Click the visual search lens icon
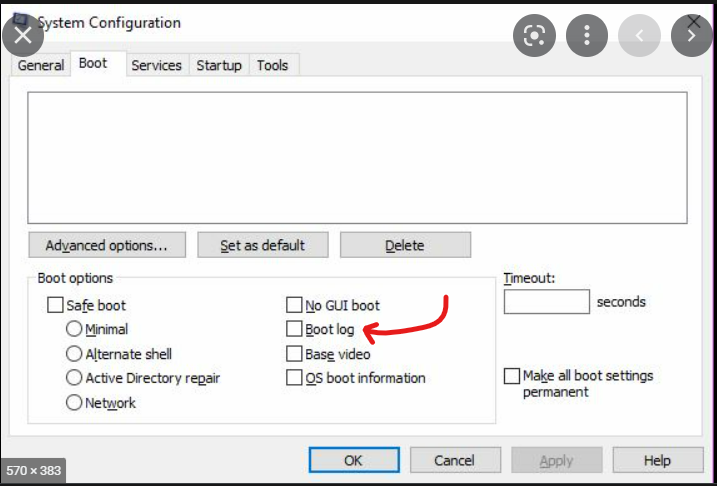Viewport: 717px width, 486px height. pos(534,37)
